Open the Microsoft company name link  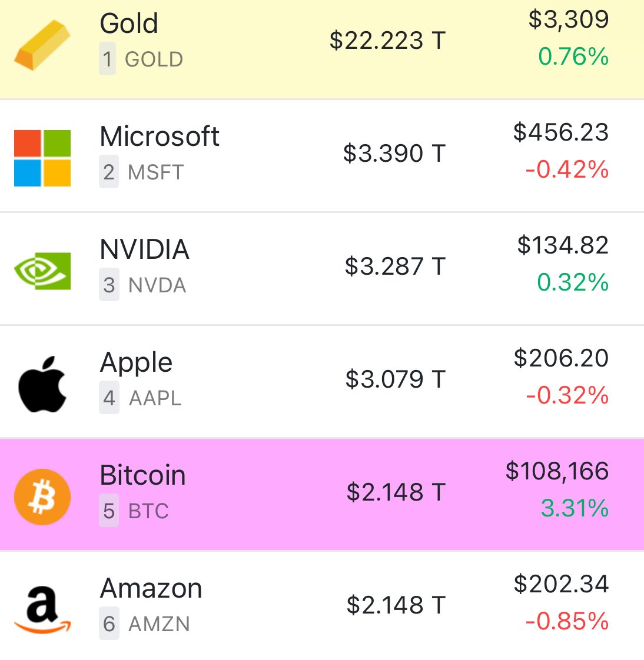[159, 136]
